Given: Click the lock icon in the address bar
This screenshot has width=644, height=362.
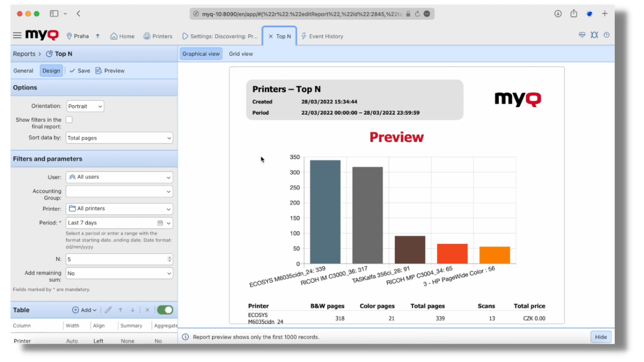Looking at the screenshot, I should click(408, 14).
